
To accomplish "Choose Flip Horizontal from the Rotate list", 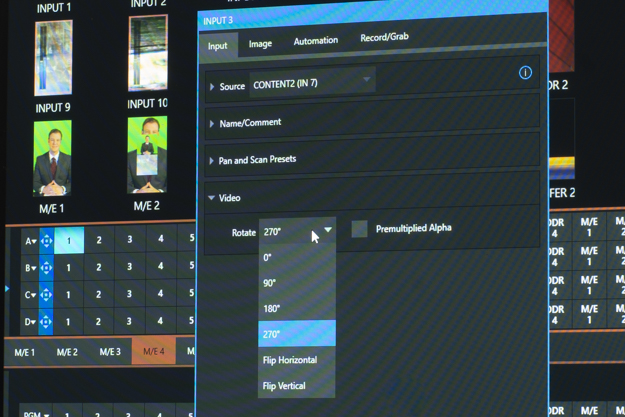I will 290,360.
